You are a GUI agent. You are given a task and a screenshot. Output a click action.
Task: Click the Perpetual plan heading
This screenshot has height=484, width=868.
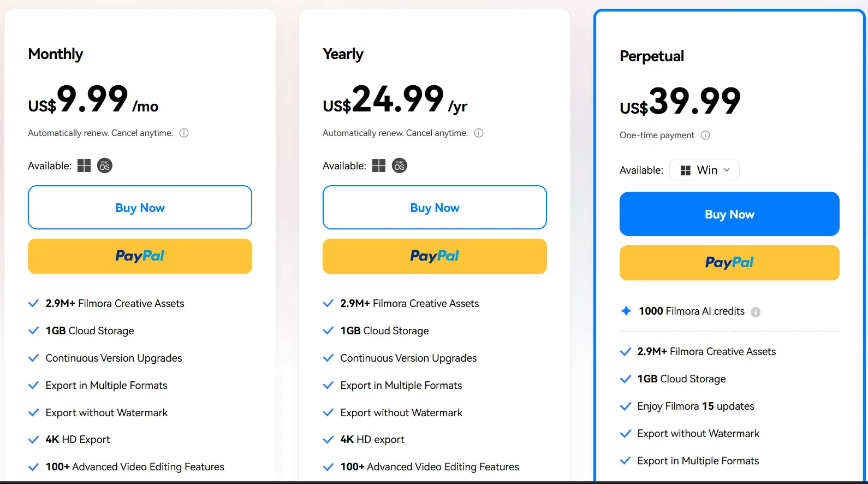tap(652, 56)
